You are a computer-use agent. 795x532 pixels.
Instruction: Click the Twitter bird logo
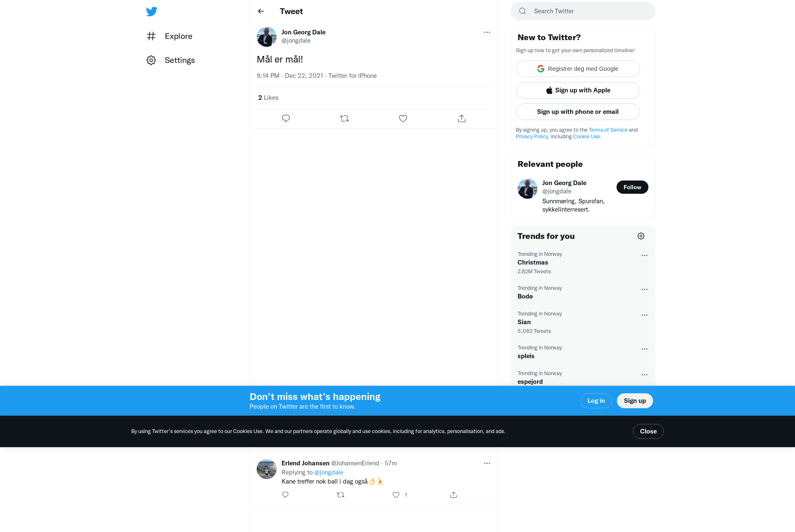tap(152, 11)
